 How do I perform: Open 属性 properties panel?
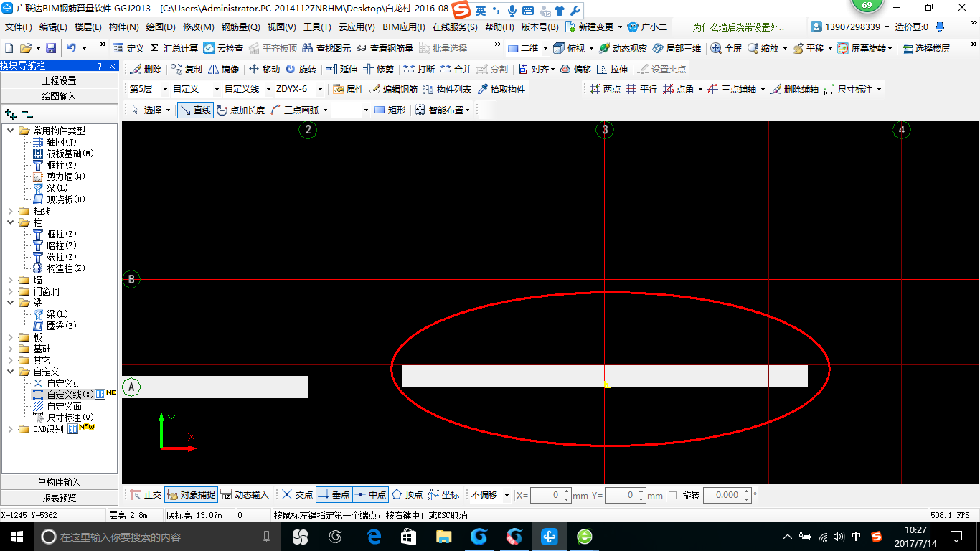tap(349, 90)
